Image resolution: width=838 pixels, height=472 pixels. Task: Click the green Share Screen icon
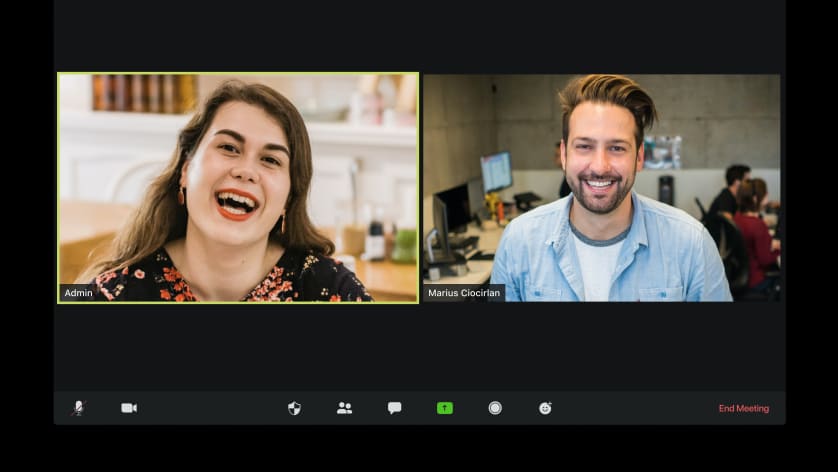445,408
